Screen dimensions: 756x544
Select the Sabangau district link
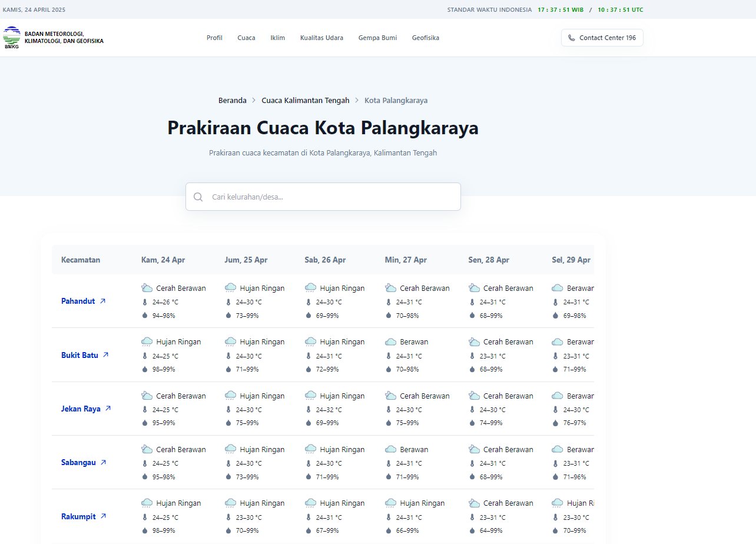(x=78, y=462)
